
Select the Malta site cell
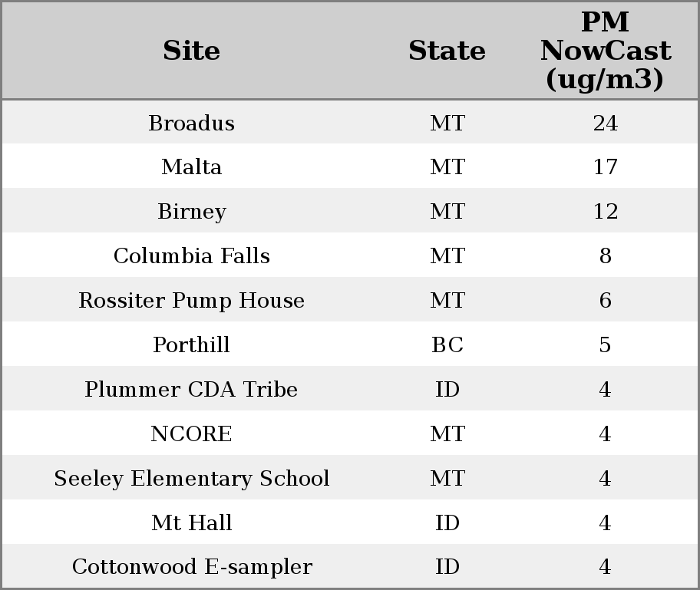[191, 167]
